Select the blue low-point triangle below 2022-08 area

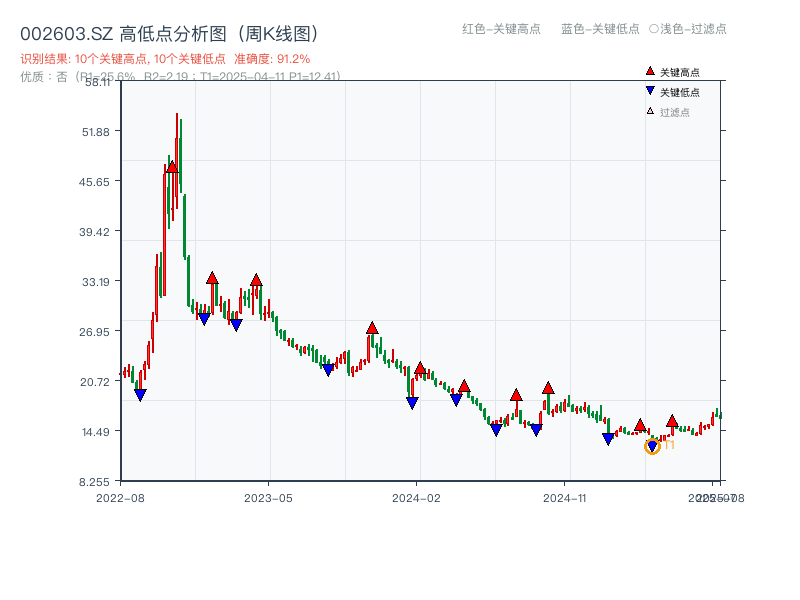tap(141, 395)
